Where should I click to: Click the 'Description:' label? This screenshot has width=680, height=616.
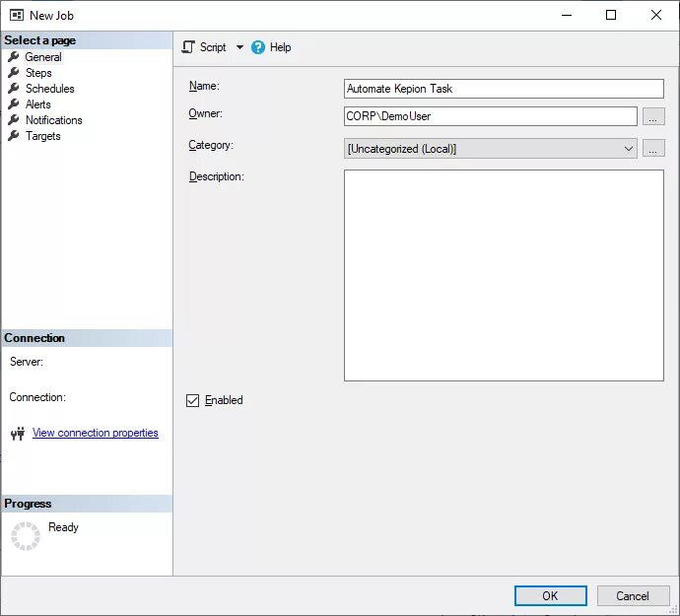(x=217, y=176)
